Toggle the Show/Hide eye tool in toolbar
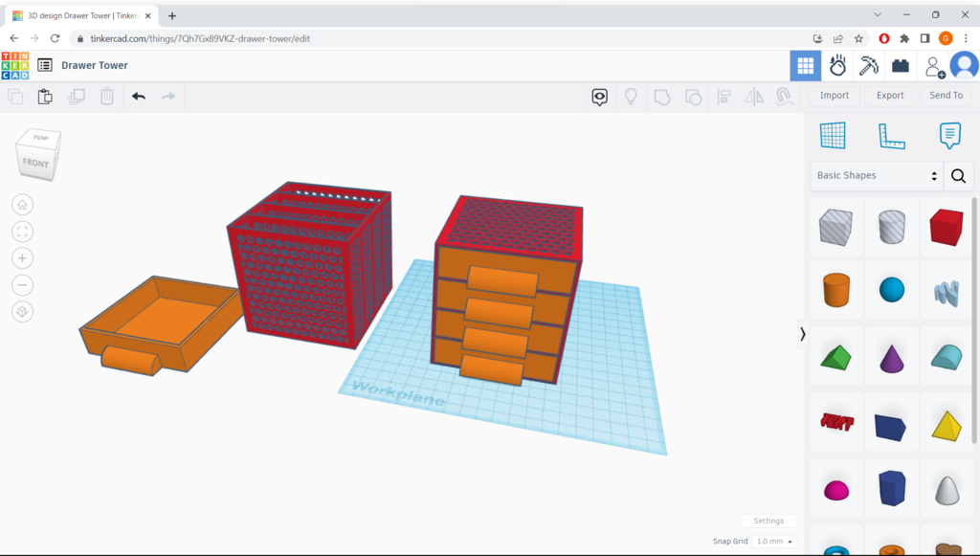 [599, 97]
